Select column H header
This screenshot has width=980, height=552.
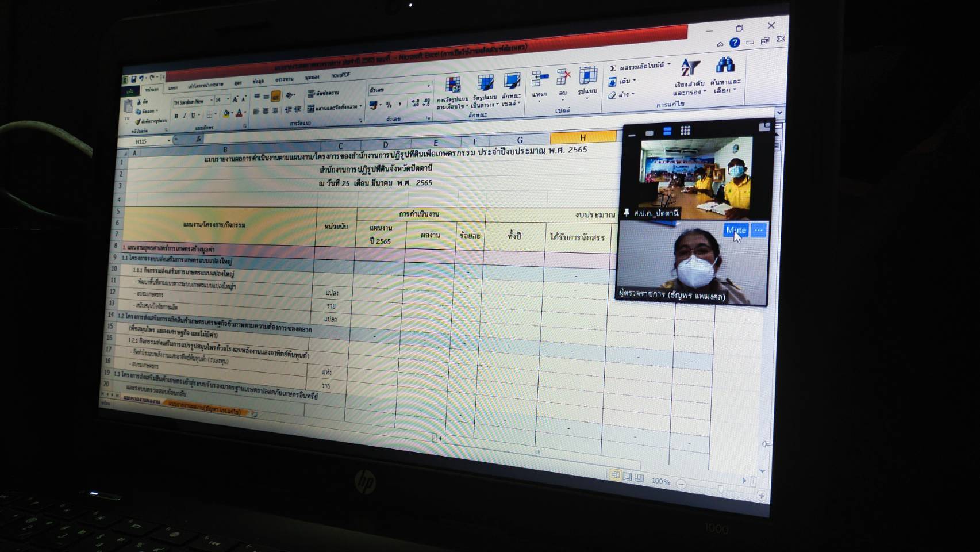(x=583, y=137)
